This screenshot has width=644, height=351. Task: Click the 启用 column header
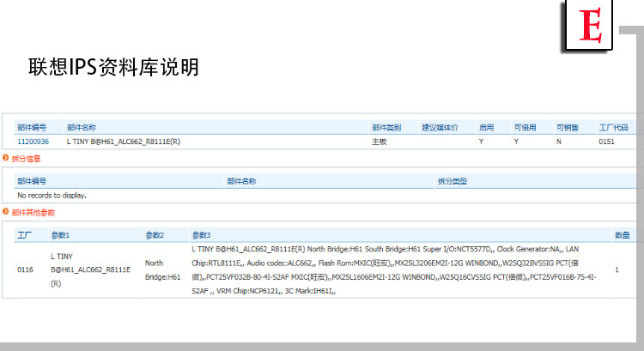(486, 128)
